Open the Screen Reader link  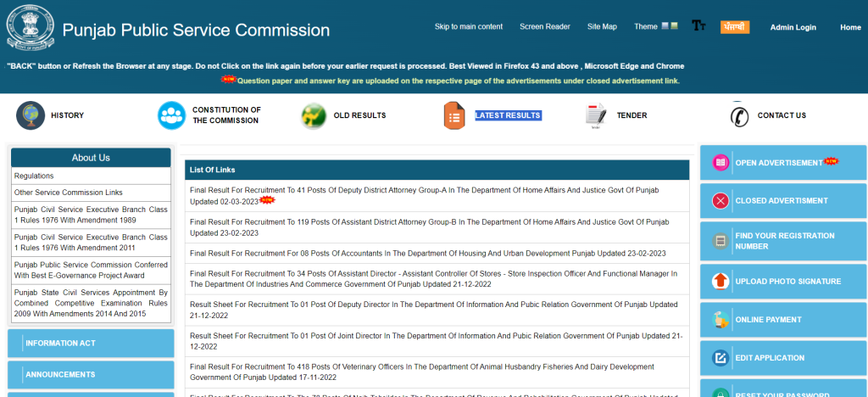tap(545, 26)
